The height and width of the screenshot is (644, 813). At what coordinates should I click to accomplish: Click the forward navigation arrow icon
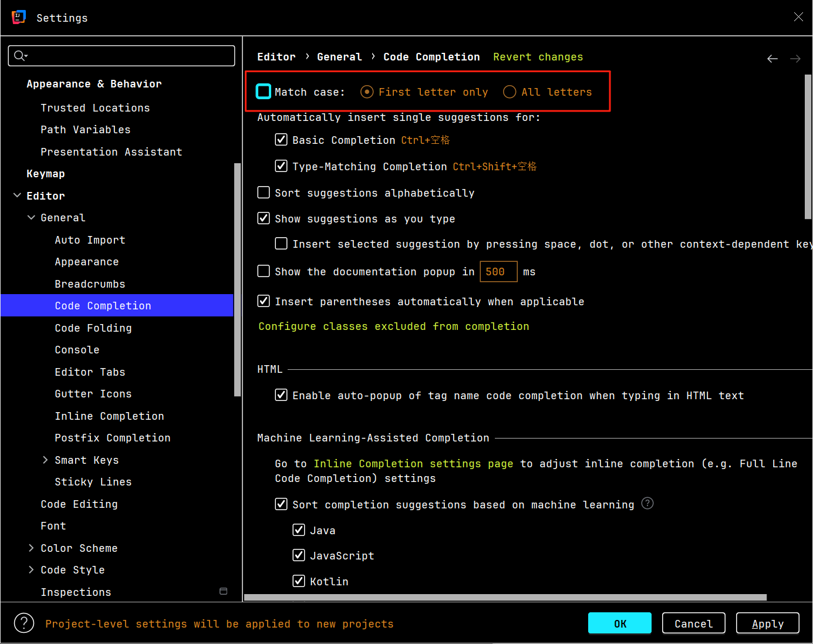coord(795,59)
